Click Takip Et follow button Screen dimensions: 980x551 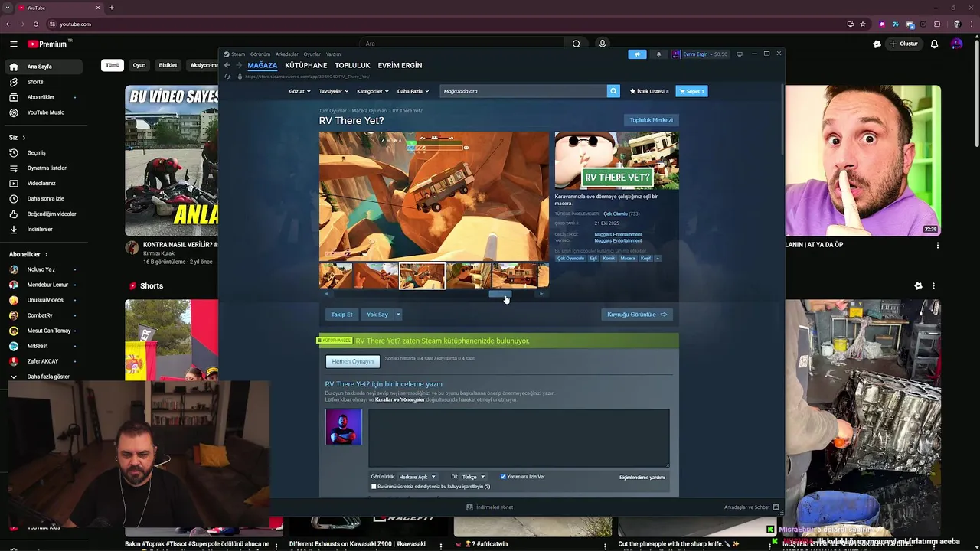342,315
